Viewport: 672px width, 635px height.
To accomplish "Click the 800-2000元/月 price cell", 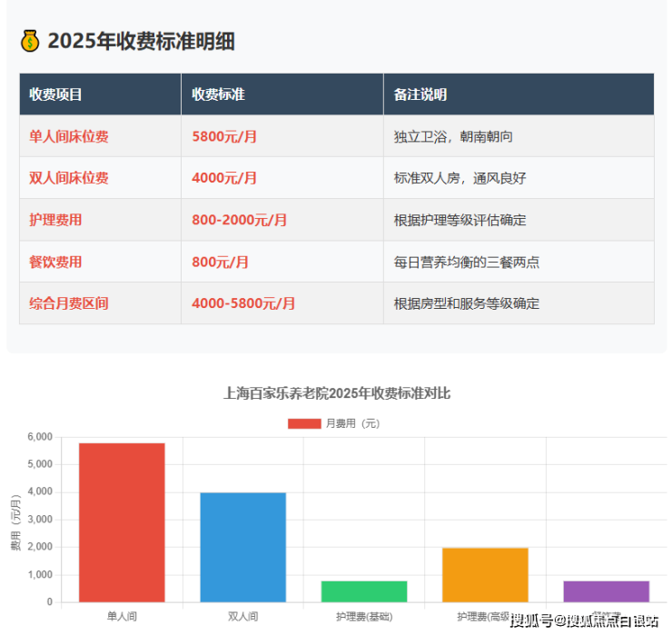I will [x=240, y=220].
